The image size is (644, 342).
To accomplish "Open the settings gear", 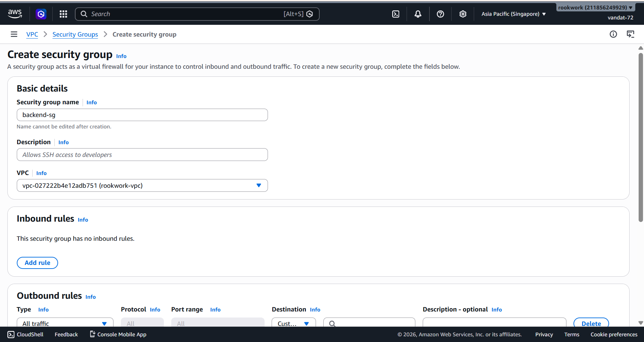I will click(x=463, y=14).
